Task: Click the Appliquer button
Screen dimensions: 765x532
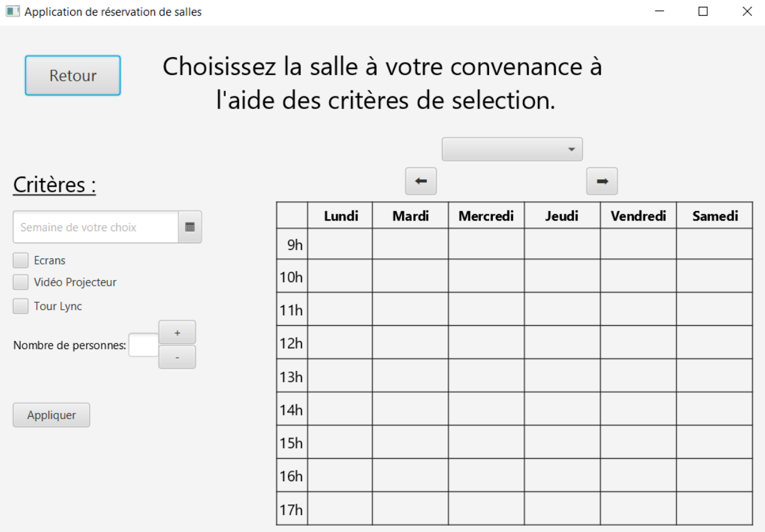Action: click(51, 415)
